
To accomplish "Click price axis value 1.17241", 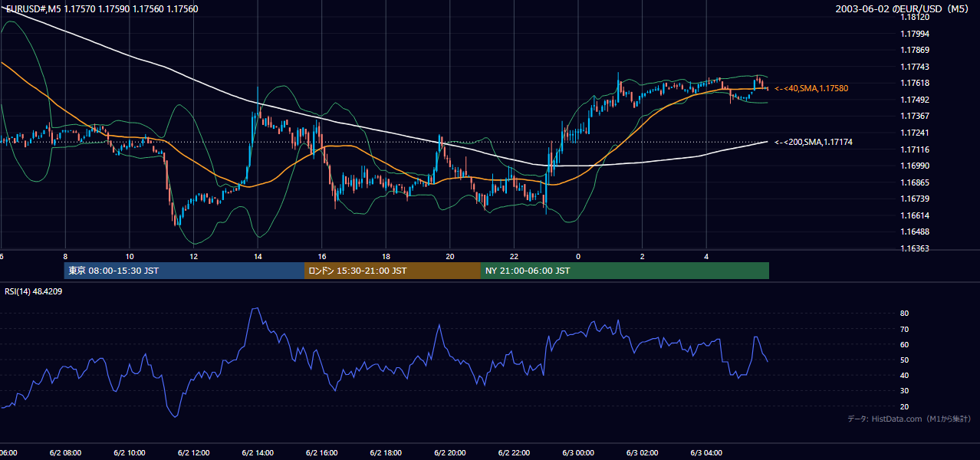I will [x=913, y=133].
